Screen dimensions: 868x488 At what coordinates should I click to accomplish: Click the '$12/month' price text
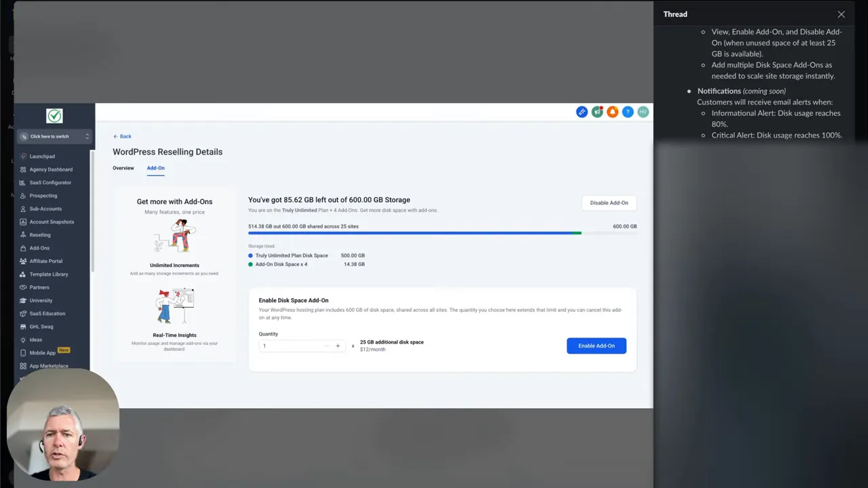tap(372, 350)
